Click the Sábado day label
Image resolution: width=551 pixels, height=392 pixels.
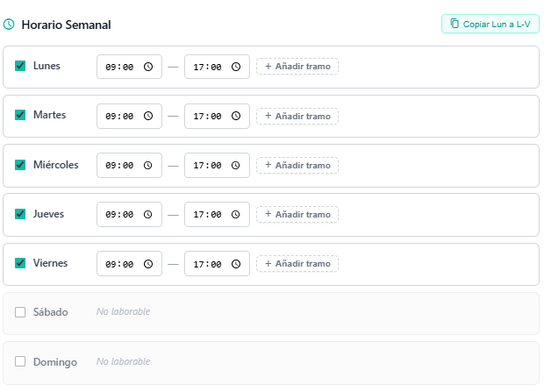(51, 312)
